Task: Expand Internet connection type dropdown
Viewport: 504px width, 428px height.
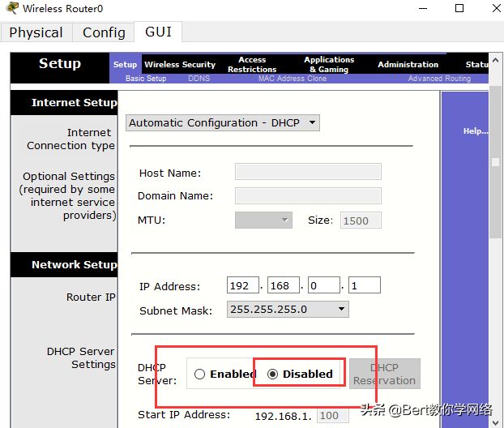Action: (223, 123)
